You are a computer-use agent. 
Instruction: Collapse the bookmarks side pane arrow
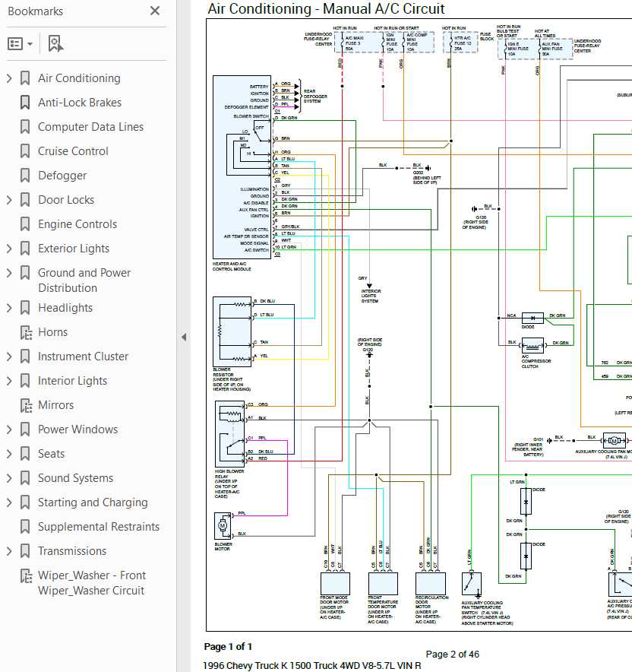(x=184, y=337)
